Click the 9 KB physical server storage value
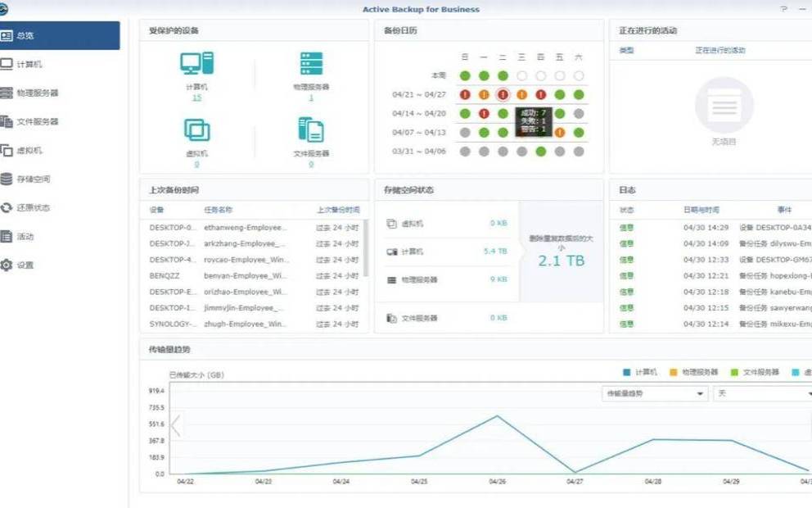Screen dimensions: 812x508 pos(498,279)
